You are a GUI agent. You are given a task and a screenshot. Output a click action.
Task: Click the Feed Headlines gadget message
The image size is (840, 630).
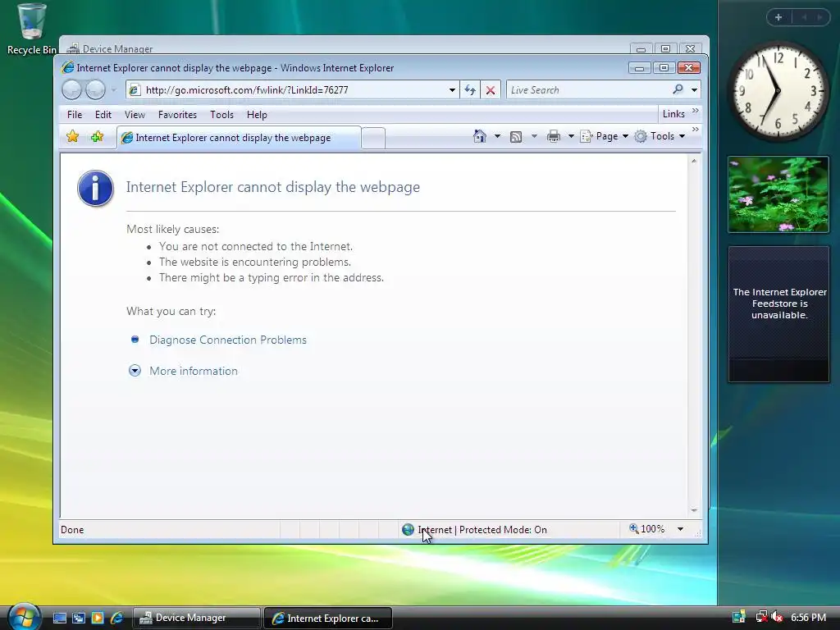point(779,304)
